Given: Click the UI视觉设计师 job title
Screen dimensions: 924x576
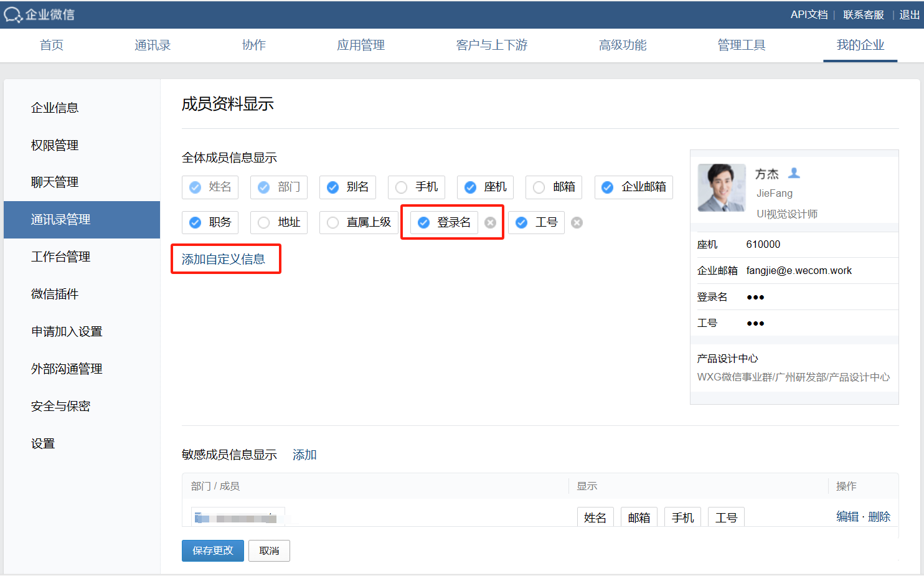Looking at the screenshot, I should (787, 214).
